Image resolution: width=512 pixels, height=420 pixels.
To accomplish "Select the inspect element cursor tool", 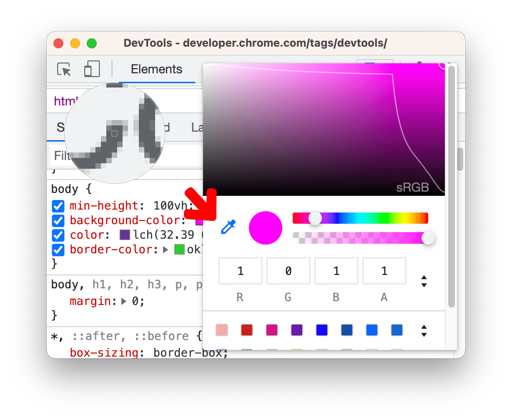I will coord(64,70).
